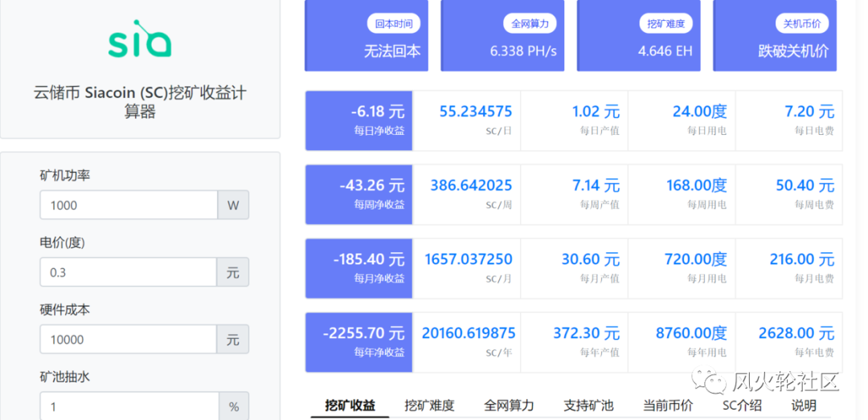This screenshot has height=420, width=868.
Task: Click the 1.02 元 daily output value
Action: click(x=596, y=112)
